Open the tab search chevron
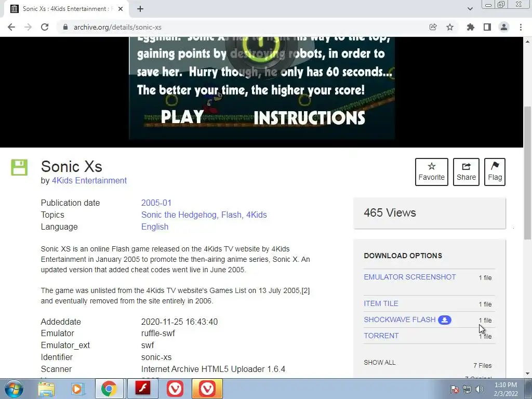The width and height of the screenshot is (532, 399). coord(470,9)
